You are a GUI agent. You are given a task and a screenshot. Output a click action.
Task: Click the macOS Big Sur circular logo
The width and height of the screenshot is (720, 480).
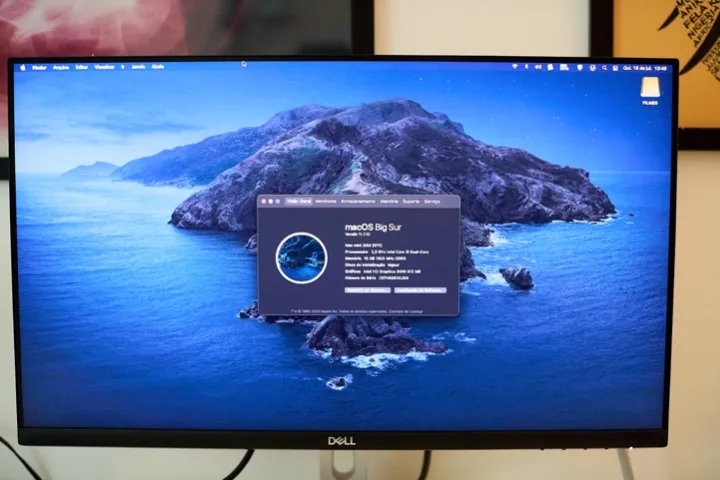click(302, 258)
